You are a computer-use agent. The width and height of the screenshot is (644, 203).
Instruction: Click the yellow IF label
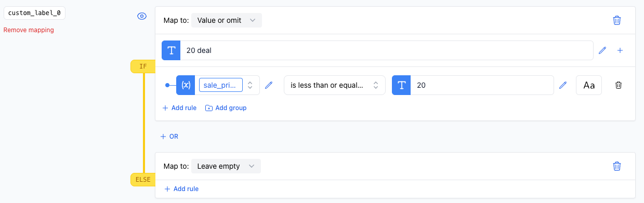[143, 66]
